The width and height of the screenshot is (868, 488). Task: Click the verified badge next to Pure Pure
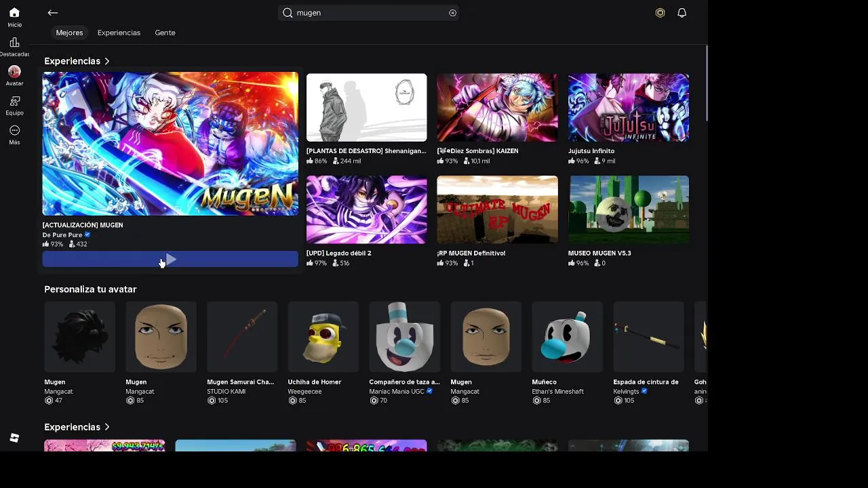click(x=87, y=235)
